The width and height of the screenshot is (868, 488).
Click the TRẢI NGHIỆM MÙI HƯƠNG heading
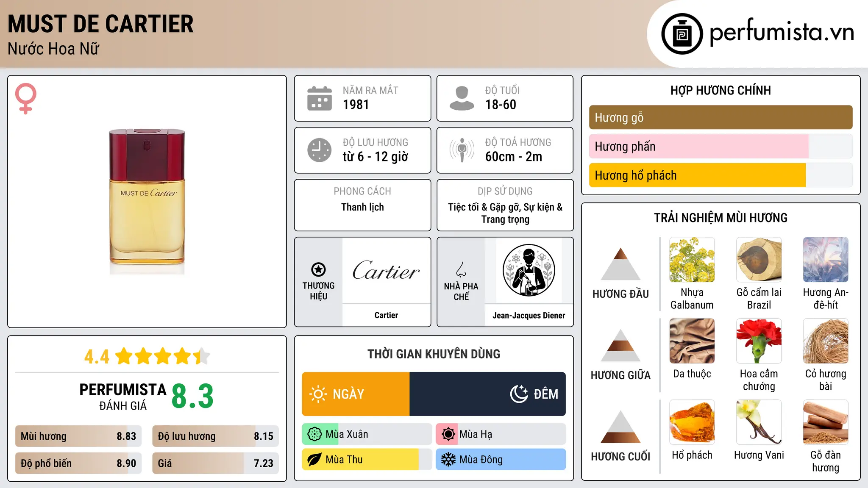(721, 218)
